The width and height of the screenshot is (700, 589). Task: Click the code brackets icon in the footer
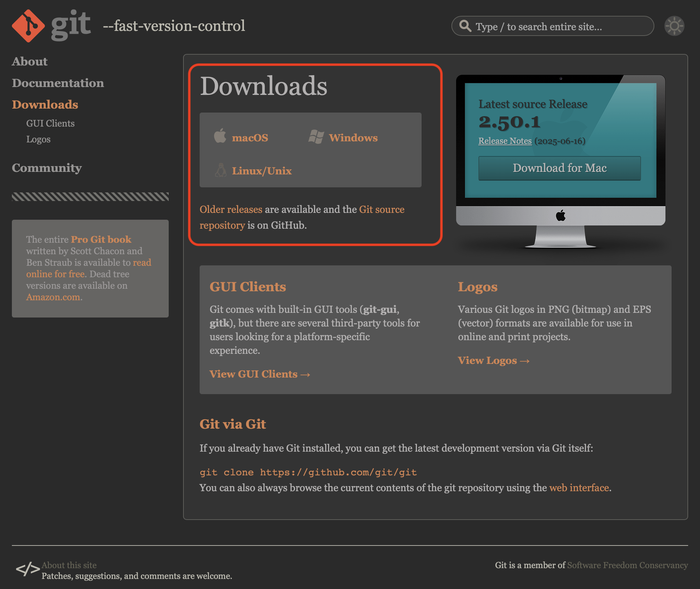click(28, 569)
